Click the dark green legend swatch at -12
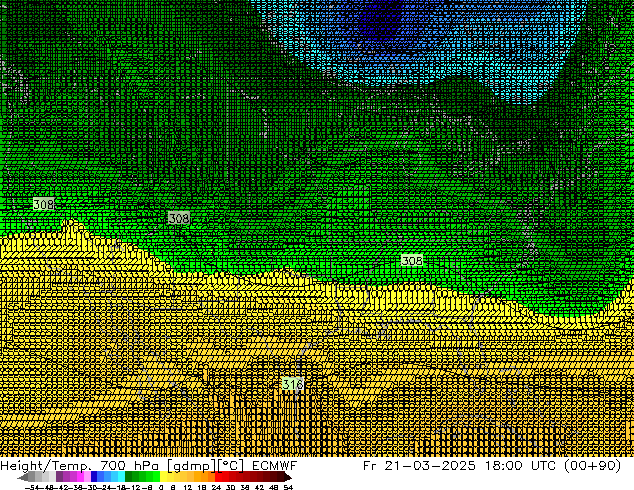Screen dimensions: 634x490 [128, 477]
